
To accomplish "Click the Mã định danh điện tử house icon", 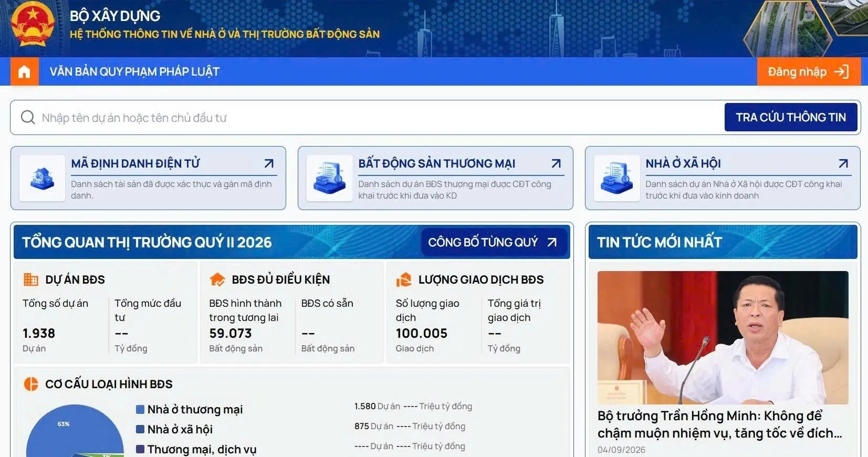I will [x=42, y=178].
